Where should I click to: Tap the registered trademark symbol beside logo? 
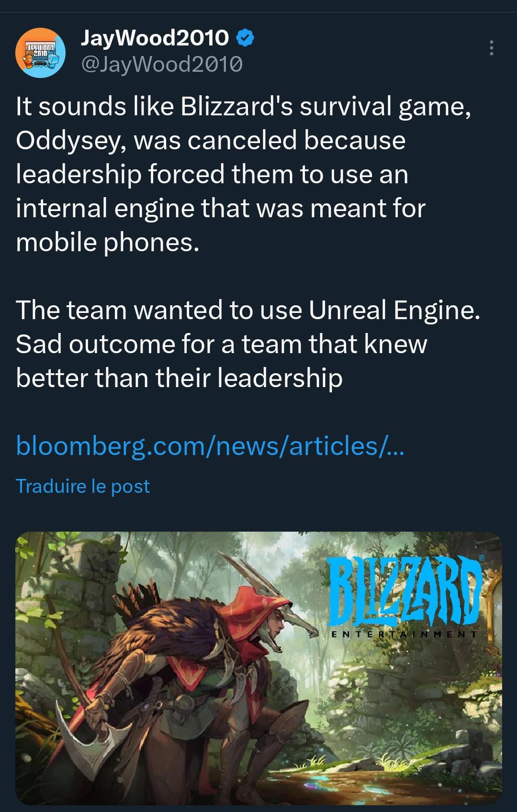pyautogui.click(x=482, y=557)
